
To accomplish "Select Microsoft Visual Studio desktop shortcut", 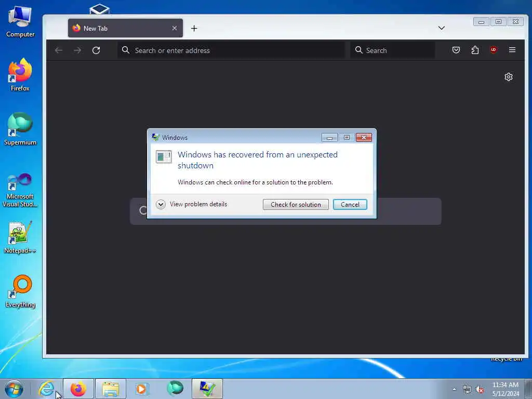I will pos(20,190).
